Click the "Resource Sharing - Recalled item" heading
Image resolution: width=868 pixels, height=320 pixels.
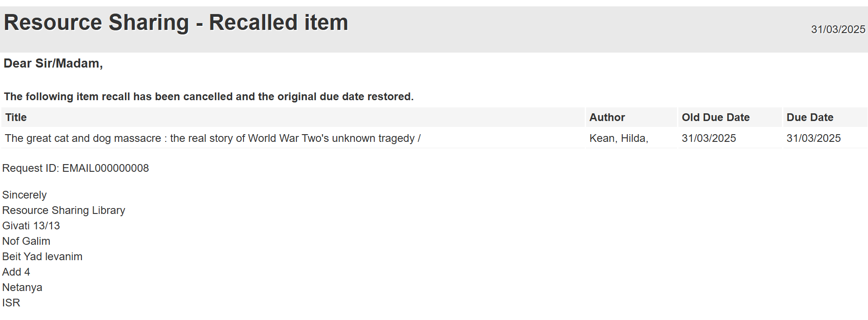pyautogui.click(x=176, y=23)
